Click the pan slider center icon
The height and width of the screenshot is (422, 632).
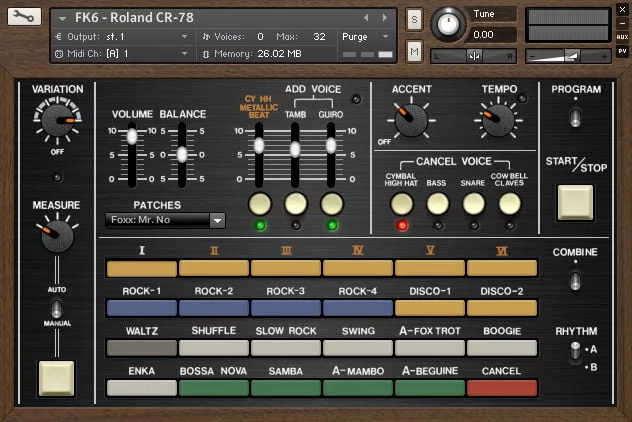click(474, 56)
